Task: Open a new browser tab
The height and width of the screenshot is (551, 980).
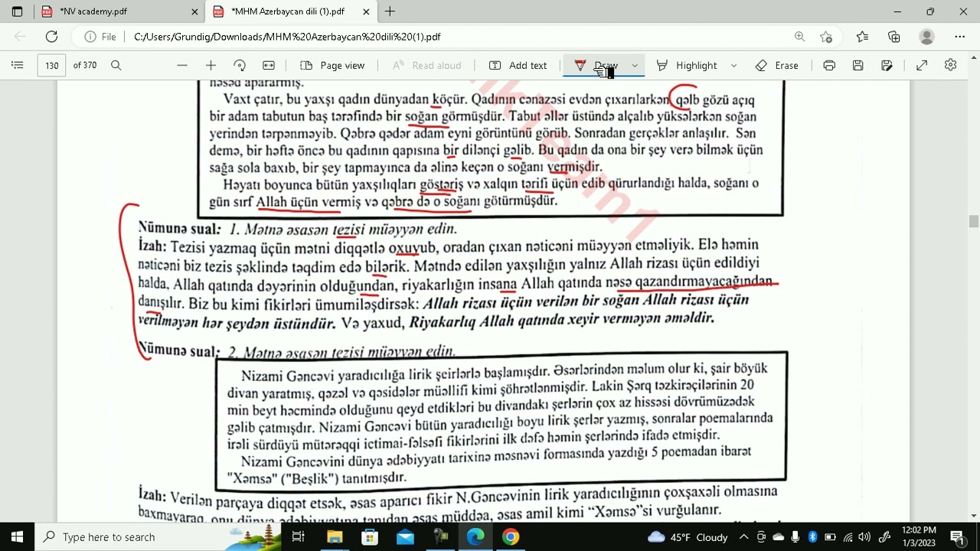Action: tap(390, 11)
